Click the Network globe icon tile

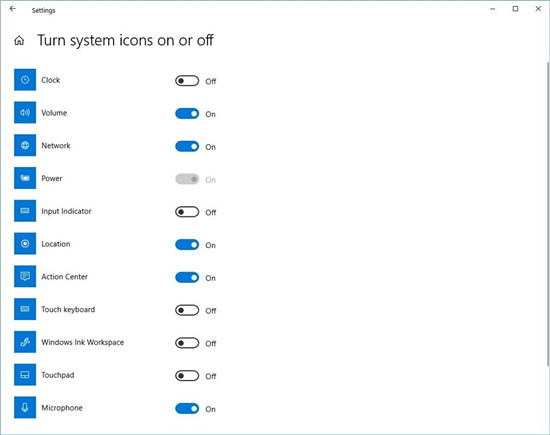(25, 145)
